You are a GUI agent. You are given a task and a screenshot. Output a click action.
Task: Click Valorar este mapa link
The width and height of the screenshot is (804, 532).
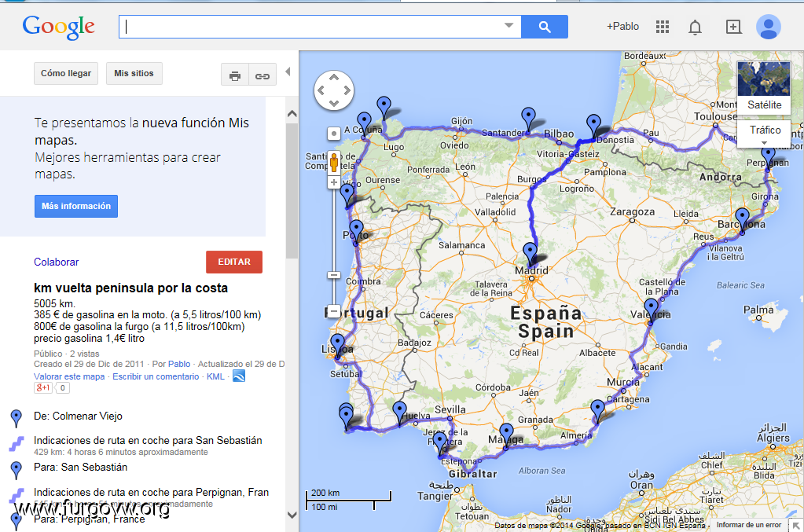[69, 376]
